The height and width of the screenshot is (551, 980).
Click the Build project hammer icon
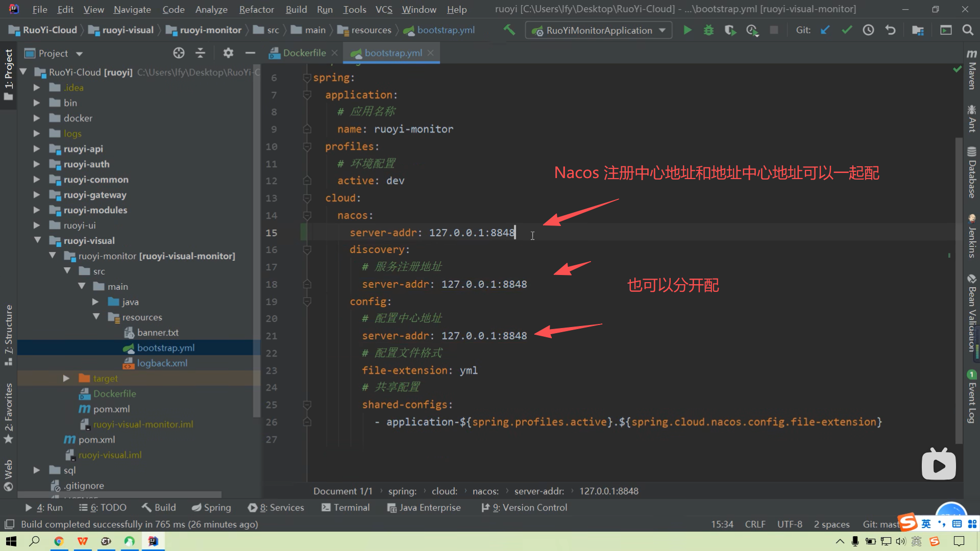click(x=509, y=30)
